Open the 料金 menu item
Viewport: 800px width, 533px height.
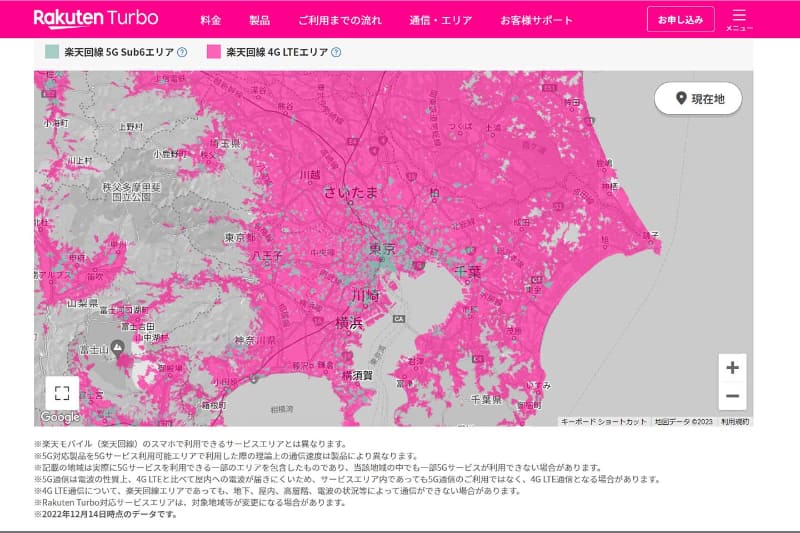click(211, 20)
